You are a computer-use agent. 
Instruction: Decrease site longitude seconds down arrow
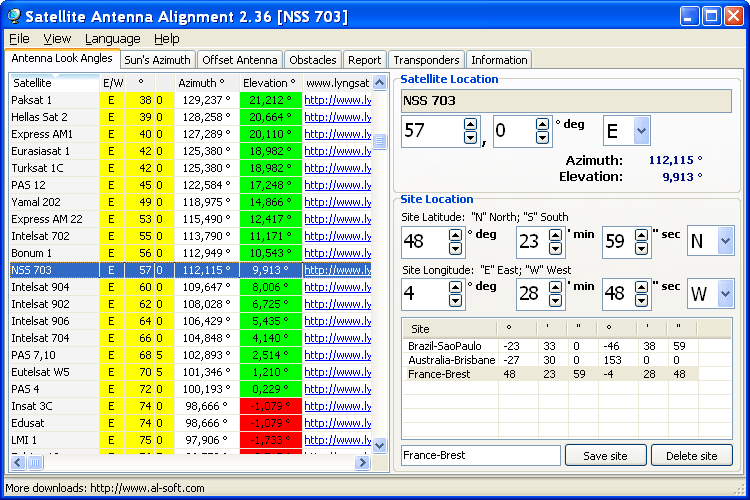[641, 300]
